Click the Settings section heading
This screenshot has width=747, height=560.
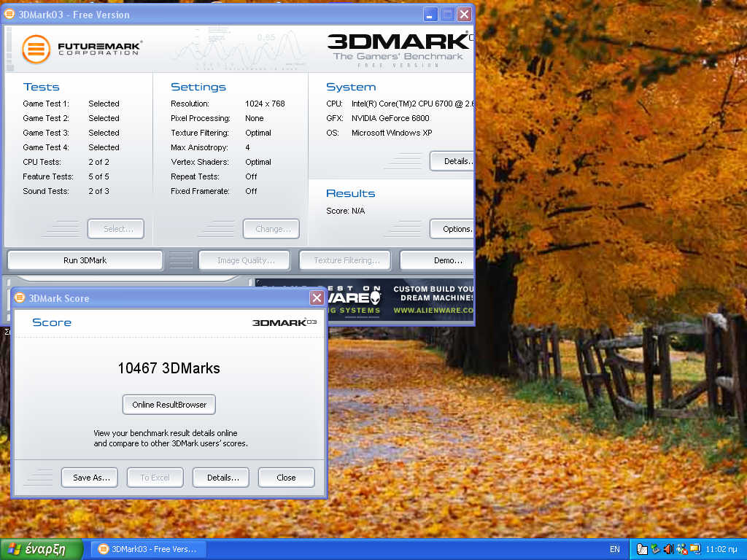coord(198,87)
